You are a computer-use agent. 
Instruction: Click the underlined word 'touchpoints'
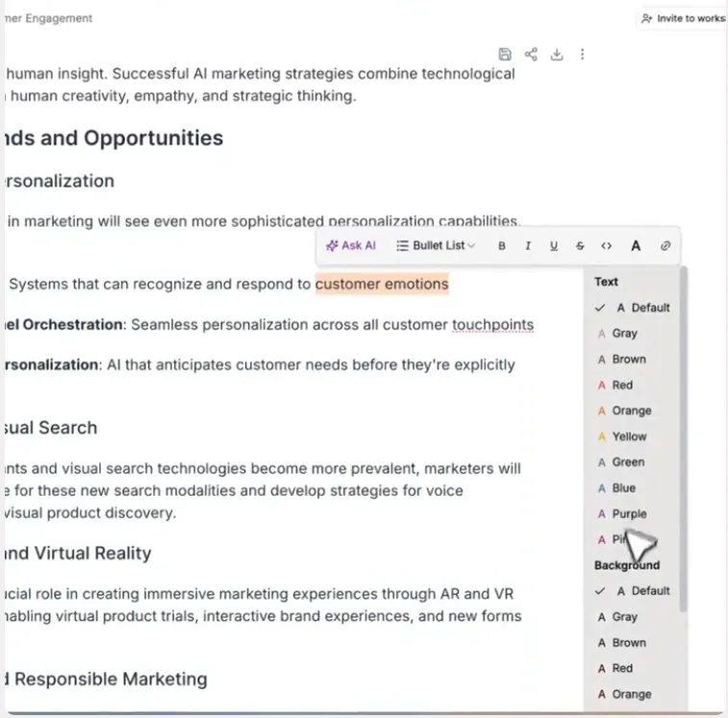[x=492, y=325]
